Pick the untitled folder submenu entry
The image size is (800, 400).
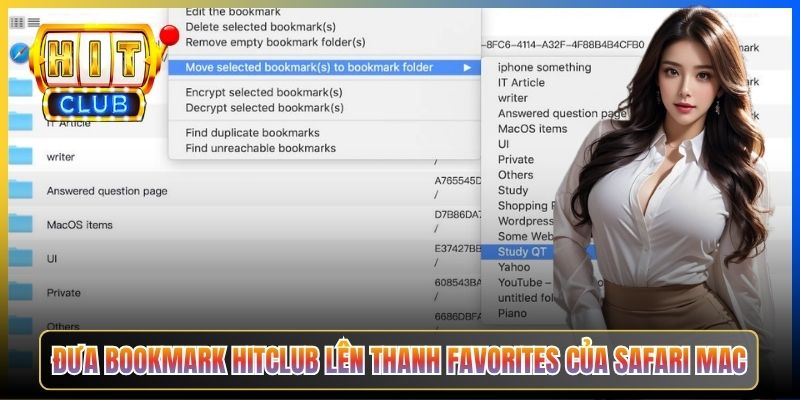click(526, 297)
